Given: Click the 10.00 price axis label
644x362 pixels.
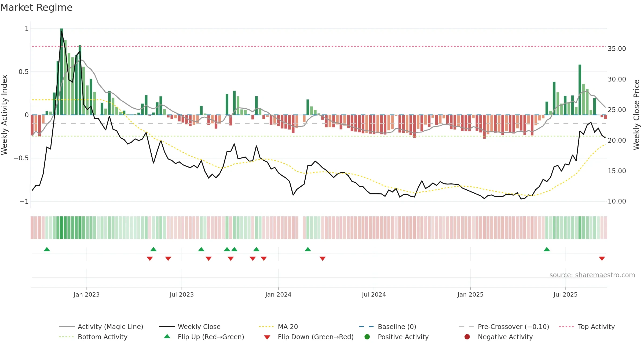Looking at the screenshot, I should pos(617,201).
